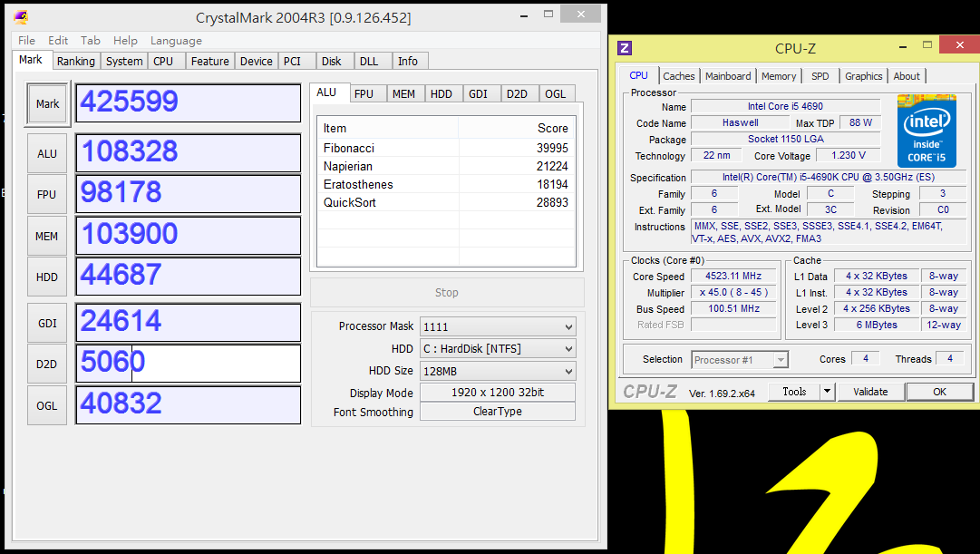This screenshot has height=554, width=980.
Task: Switch to the System tab in CrystalMark
Action: pyautogui.click(x=124, y=62)
